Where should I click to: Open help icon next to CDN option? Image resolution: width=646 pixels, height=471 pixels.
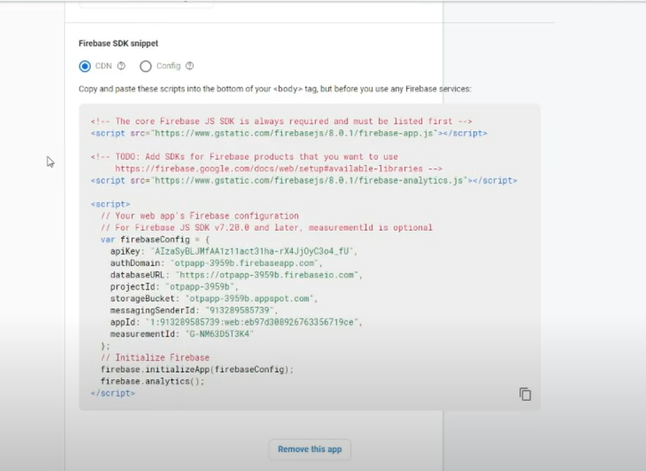[121, 67]
